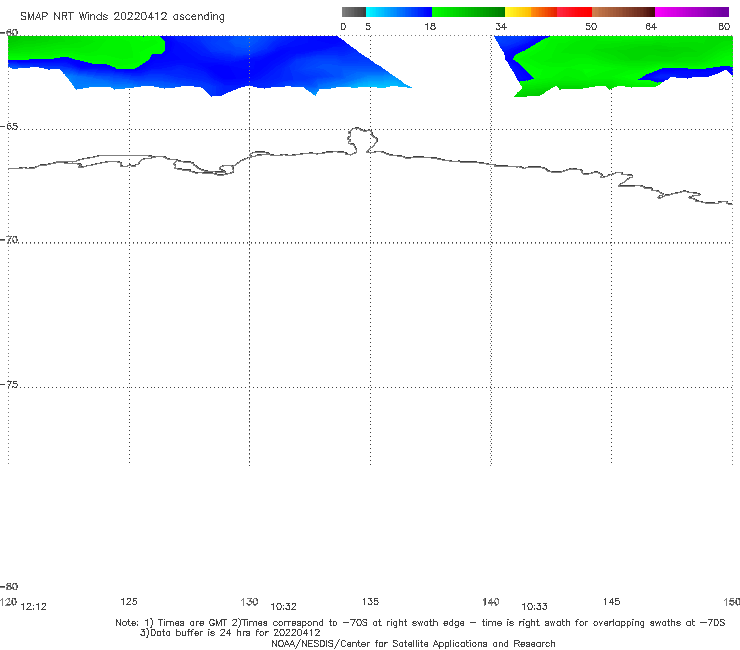Click the swath time '10:32'
This screenshot has width=740, height=650.
[x=283, y=607]
